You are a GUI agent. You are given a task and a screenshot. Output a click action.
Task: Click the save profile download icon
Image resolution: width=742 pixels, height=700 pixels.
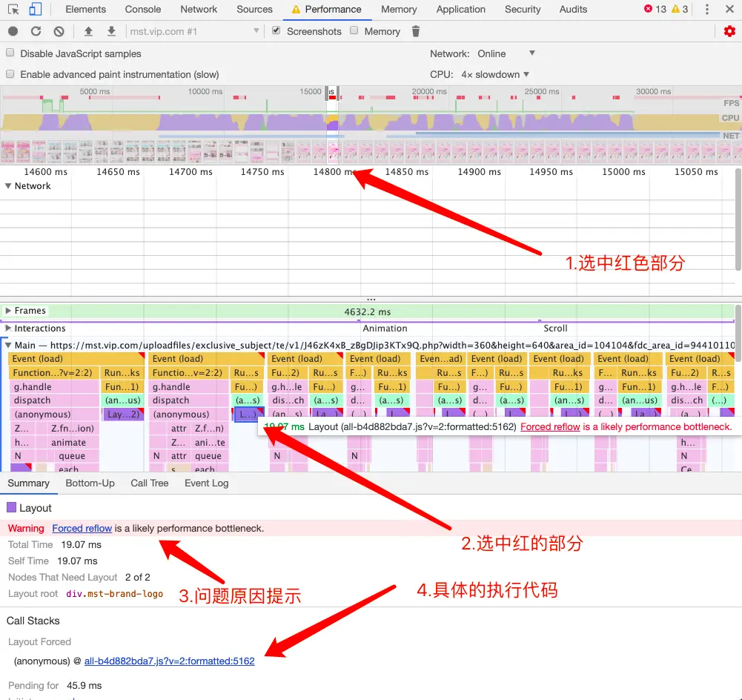tap(111, 31)
